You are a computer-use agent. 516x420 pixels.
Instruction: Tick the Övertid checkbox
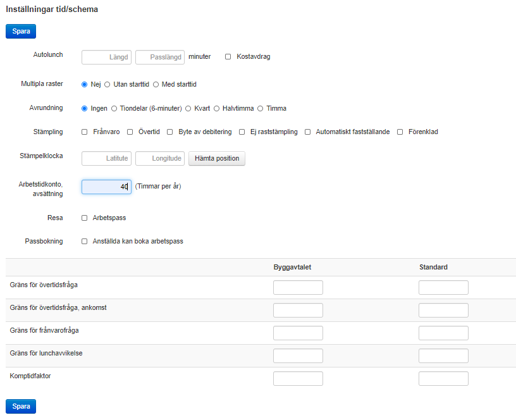130,132
